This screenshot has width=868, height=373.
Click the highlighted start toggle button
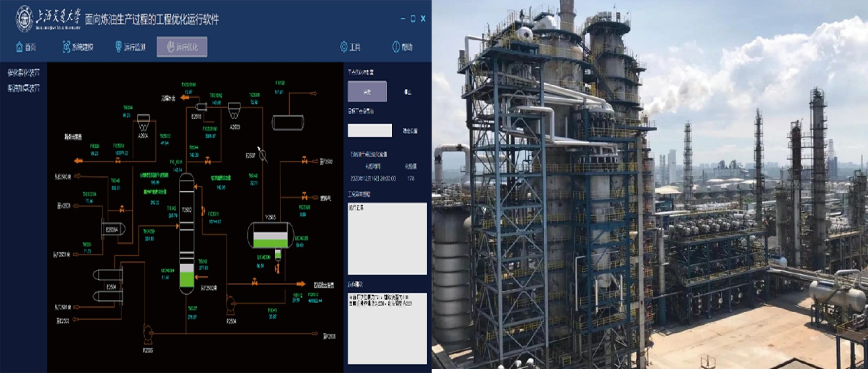[x=367, y=92]
